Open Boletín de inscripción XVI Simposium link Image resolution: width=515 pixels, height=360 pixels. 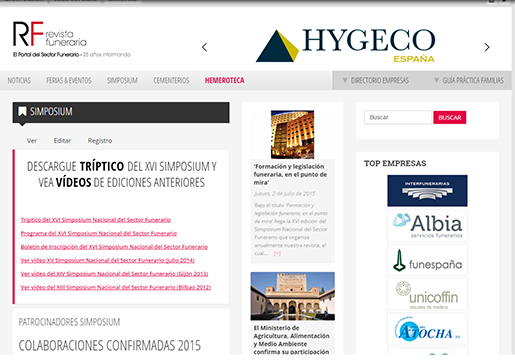(x=114, y=247)
